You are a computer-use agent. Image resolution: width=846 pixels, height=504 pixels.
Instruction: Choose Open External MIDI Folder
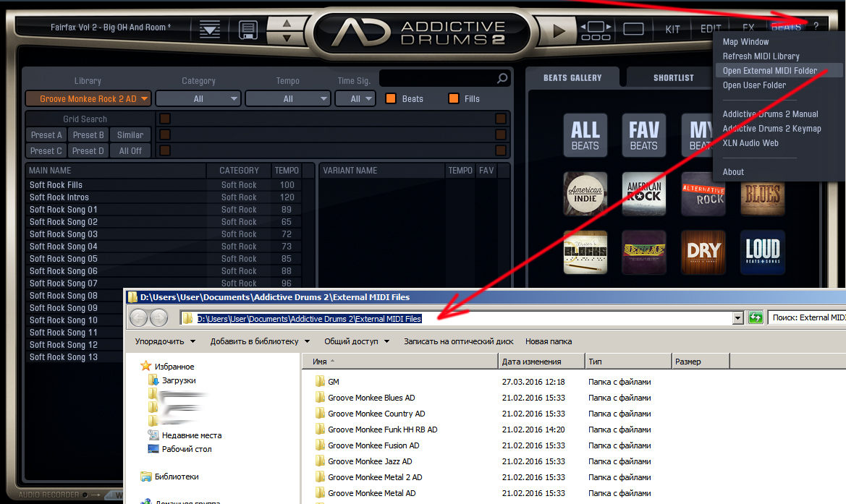point(779,71)
